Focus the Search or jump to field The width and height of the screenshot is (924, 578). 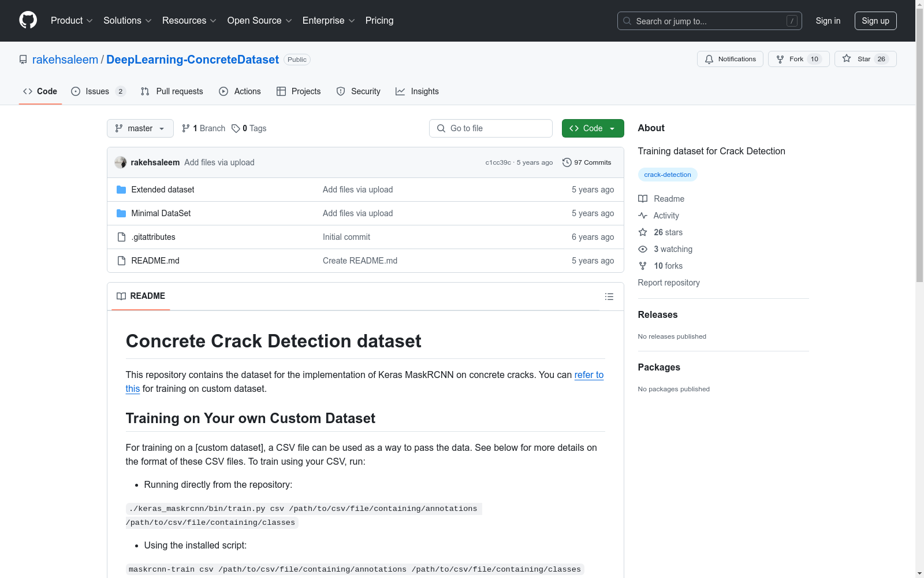(709, 21)
